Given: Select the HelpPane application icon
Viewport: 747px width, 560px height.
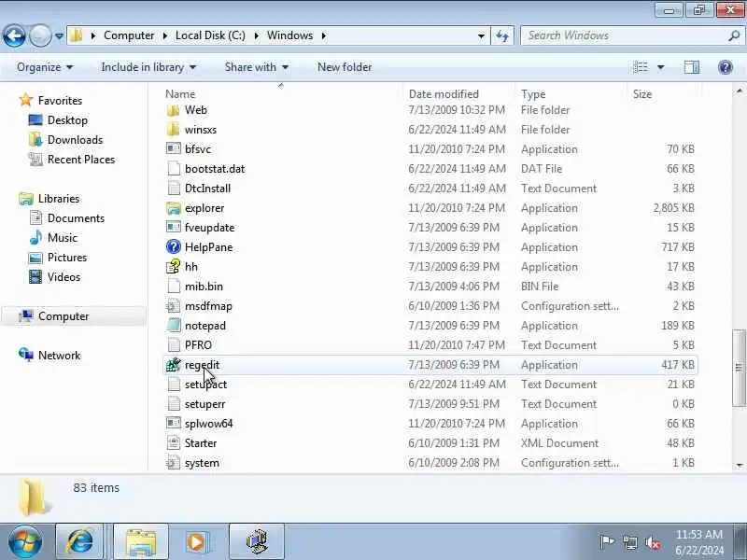Looking at the screenshot, I should coord(174,247).
